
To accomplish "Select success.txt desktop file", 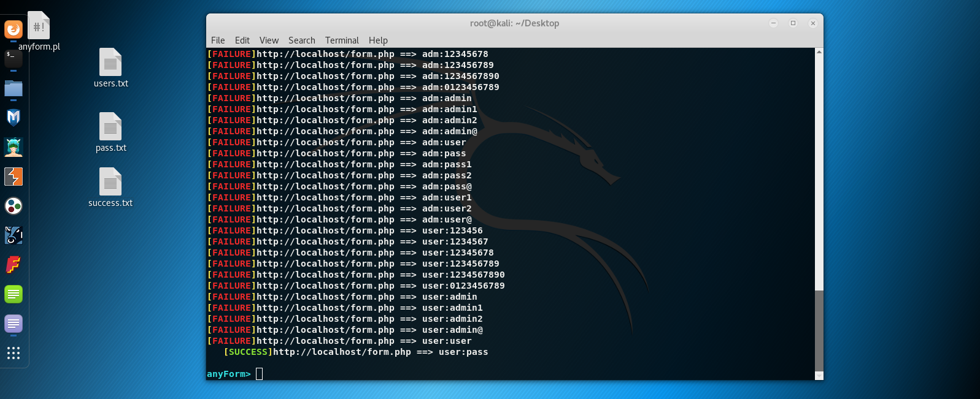I will (x=110, y=188).
